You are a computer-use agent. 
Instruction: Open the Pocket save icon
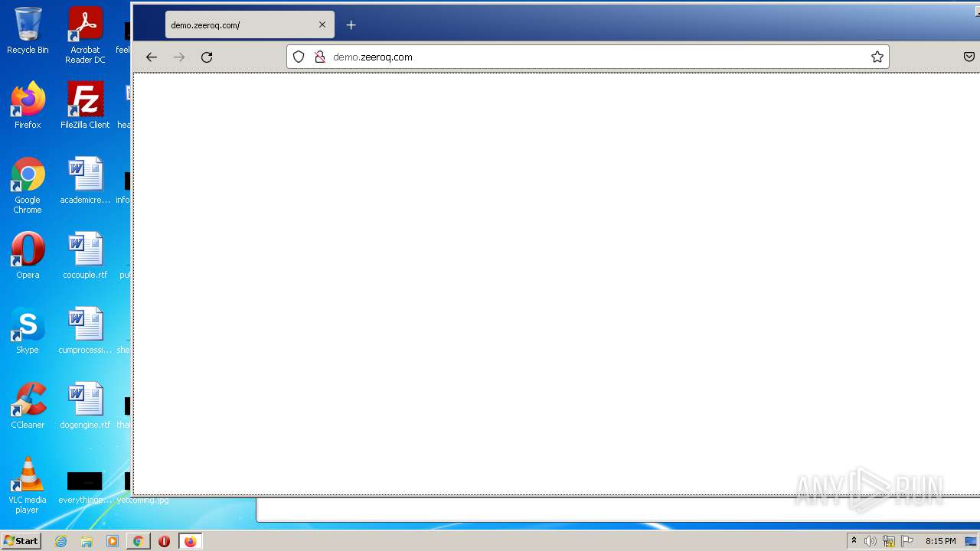click(969, 57)
